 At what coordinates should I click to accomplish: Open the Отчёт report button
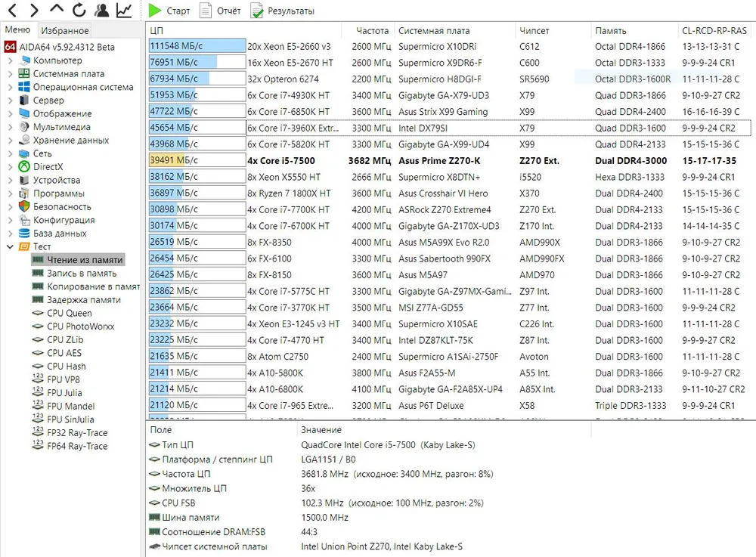(x=220, y=11)
